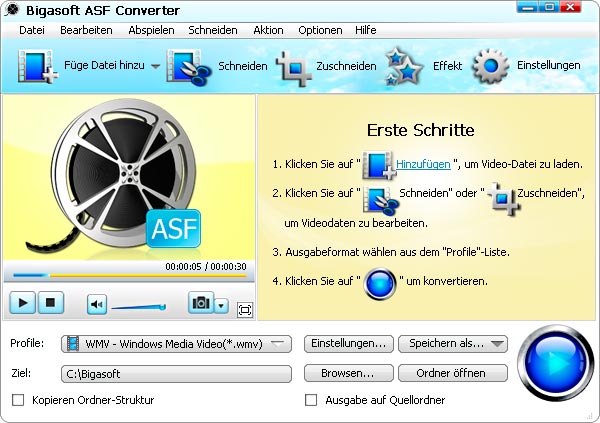
Task: Click the add-file icon in step 1 instructions
Action: click(378, 165)
